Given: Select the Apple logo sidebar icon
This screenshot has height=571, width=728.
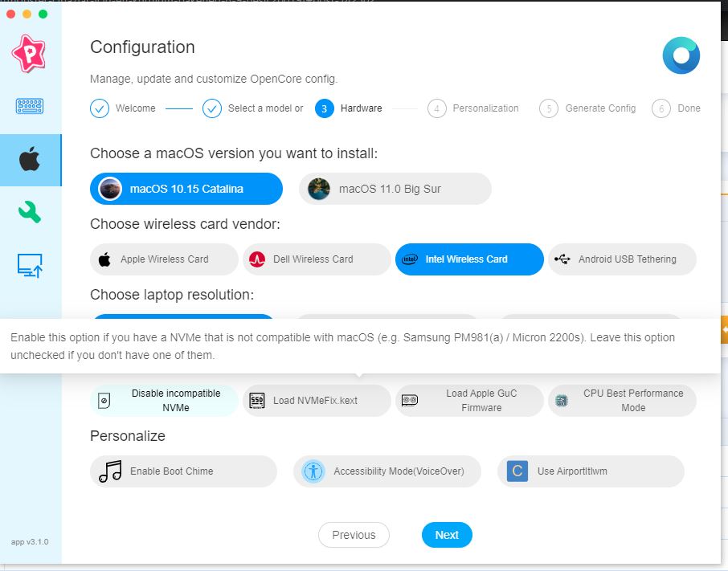Looking at the screenshot, I should (30, 160).
